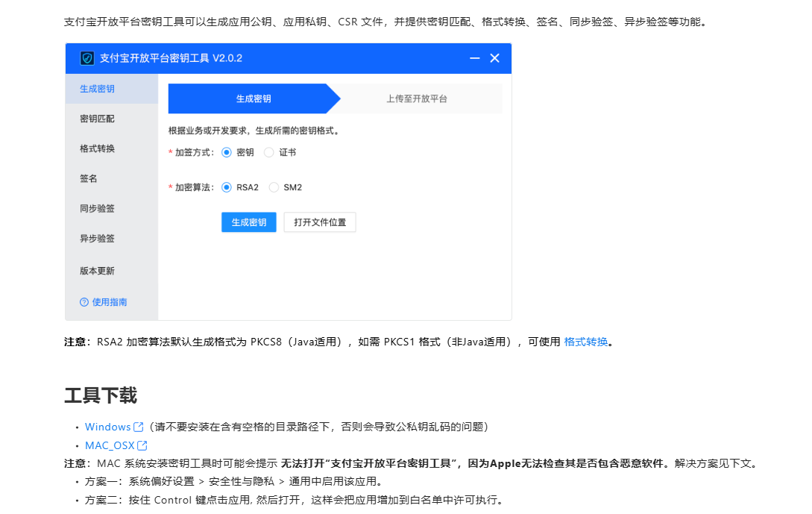812x514 pixels.
Task: Open 生成密钥 in the left sidebar
Action: coord(112,89)
